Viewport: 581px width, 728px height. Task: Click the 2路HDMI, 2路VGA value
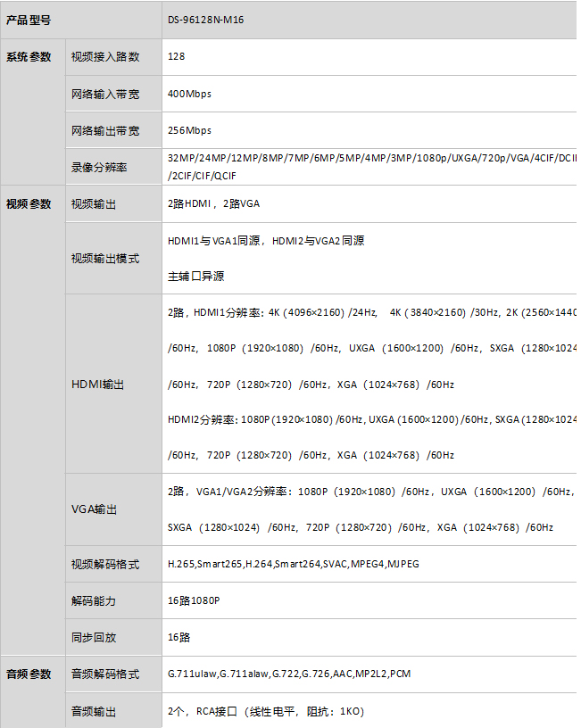tap(213, 204)
